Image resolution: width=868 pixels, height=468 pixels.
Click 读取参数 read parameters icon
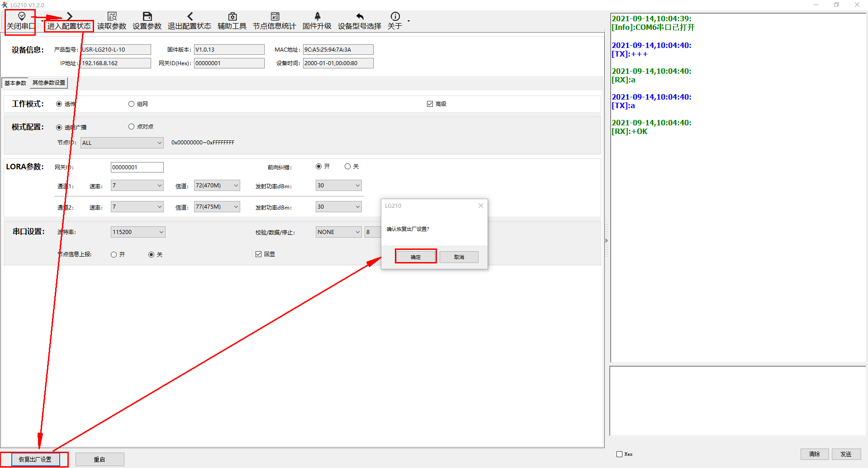click(112, 17)
